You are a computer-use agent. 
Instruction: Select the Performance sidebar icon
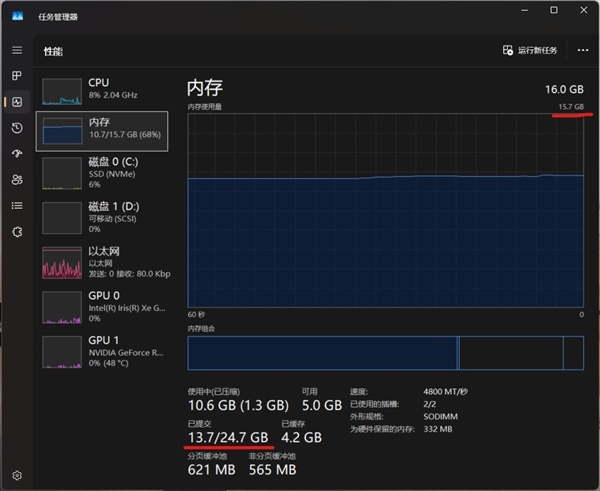tap(16, 102)
